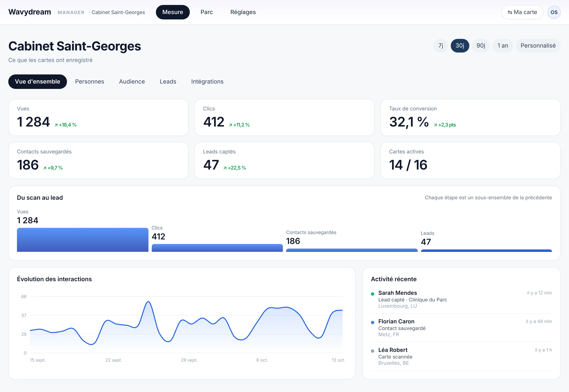Click the Évolution des interactions chart title
The width and height of the screenshot is (569, 392).
tap(54, 279)
